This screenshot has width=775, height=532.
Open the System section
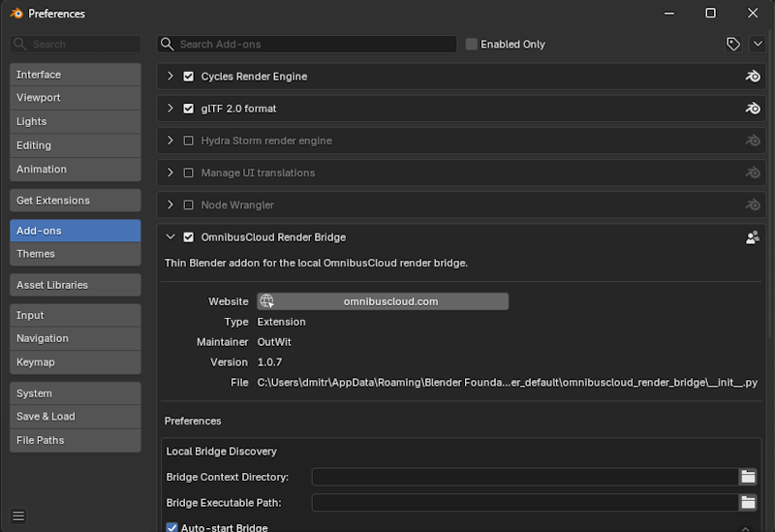click(76, 393)
